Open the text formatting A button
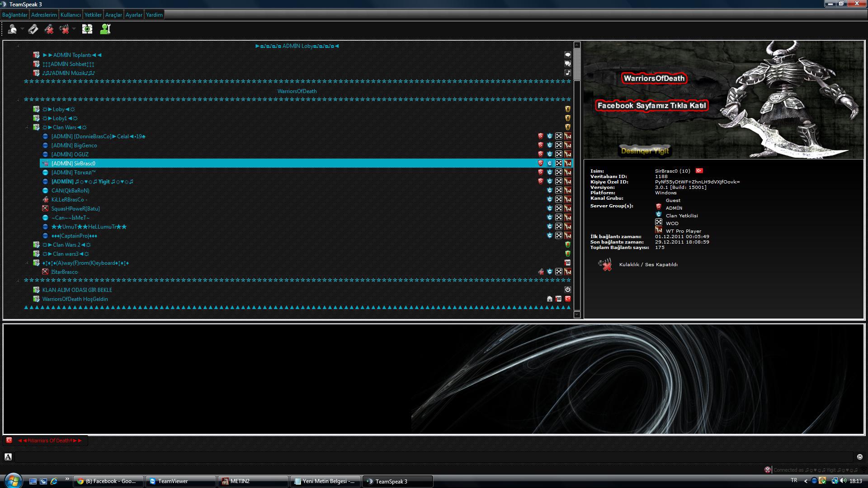Screen dimensions: 868x488 (x=8, y=457)
